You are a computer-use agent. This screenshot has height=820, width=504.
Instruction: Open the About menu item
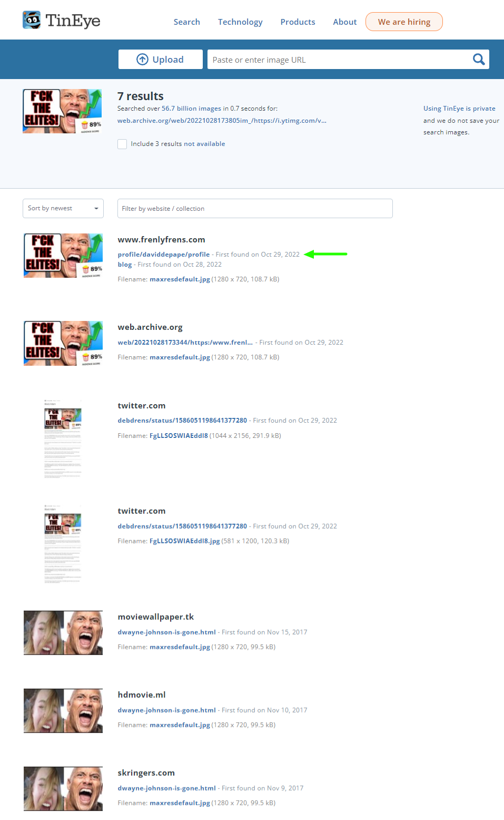[x=345, y=22]
